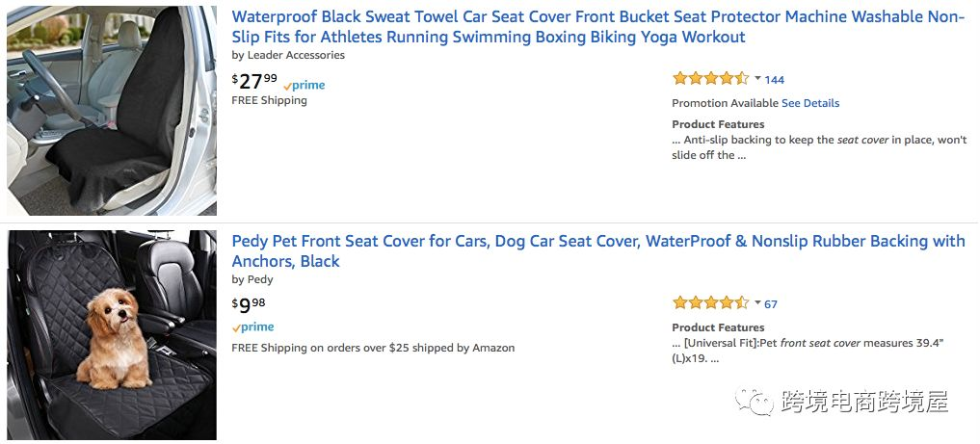Click star rating icons next to 67 reviews
Viewport: 980px width, 444px height.
click(710, 303)
